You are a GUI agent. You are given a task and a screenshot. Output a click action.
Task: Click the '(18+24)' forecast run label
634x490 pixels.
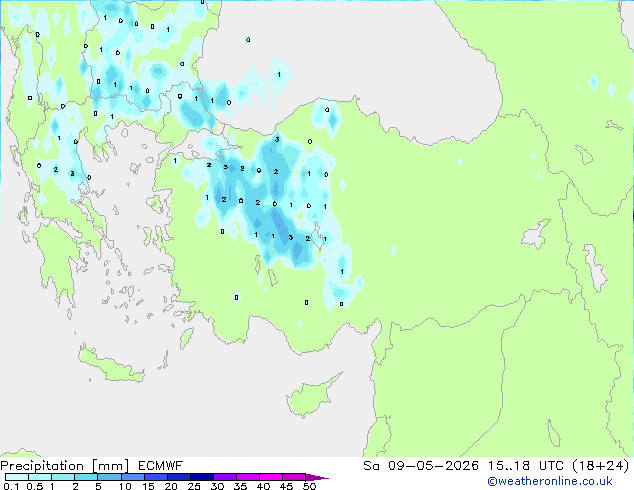point(601,466)
